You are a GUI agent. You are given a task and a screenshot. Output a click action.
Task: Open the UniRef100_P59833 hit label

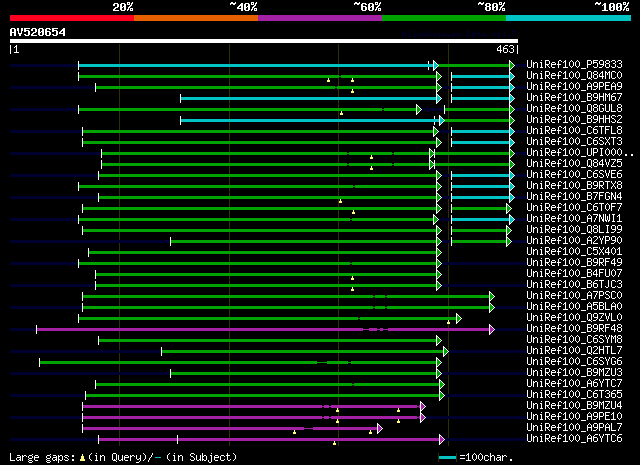574,64
